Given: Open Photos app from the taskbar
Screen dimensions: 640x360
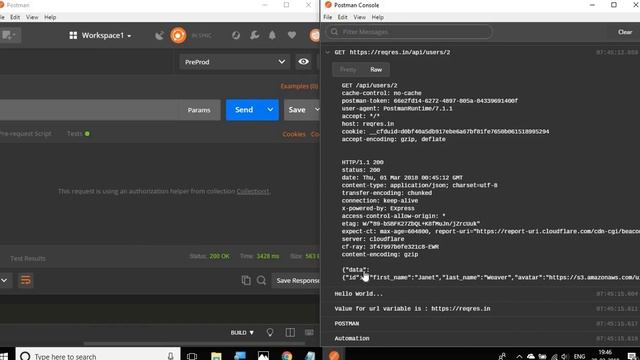Looking at the screenshot, I should point(263,356).
